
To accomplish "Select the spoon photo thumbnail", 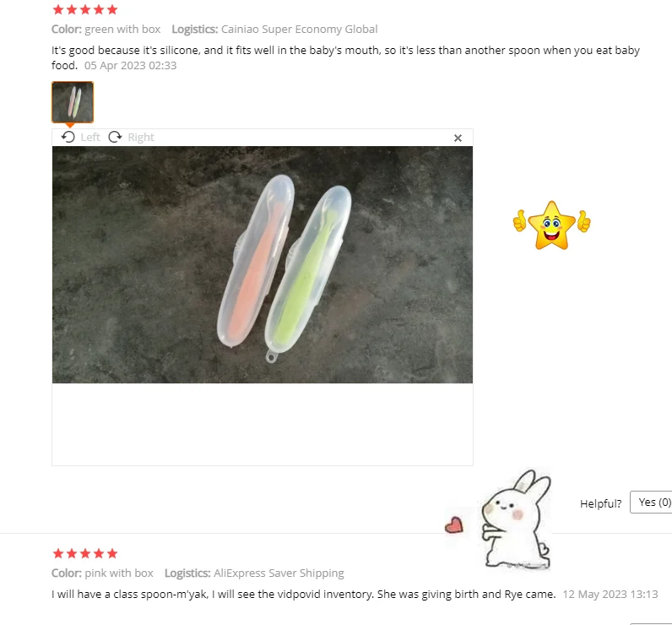I will coord(73,102).
